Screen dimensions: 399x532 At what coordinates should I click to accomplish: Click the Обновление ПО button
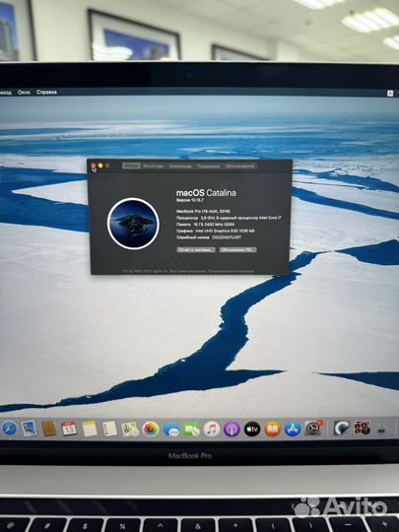[x=237, y=249]
